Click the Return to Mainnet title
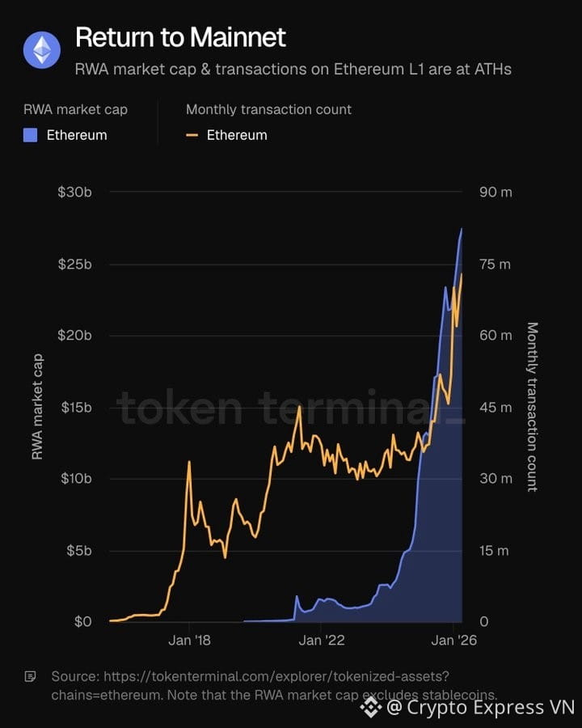Viewport: 582px width, 728px height. click(x=180, y=37)
